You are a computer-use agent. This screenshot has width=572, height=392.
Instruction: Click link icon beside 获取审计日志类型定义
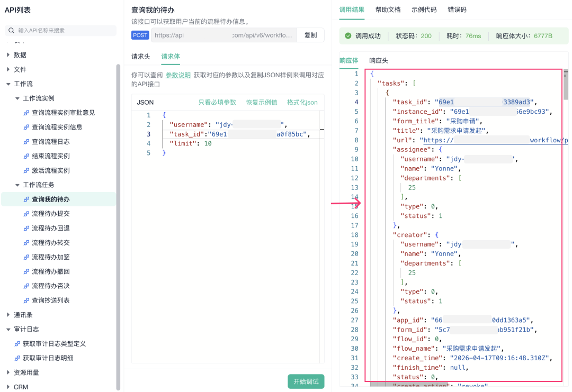pos(17,344)
